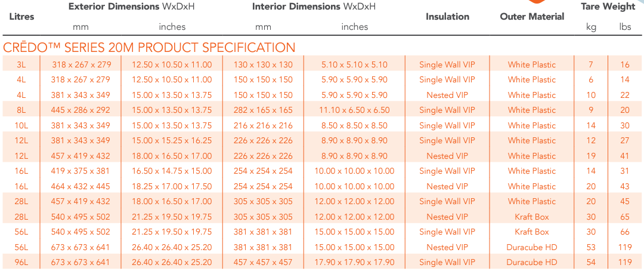Click the CRĒDO Series 20M Product Specification title

click(x=149, y=48)
